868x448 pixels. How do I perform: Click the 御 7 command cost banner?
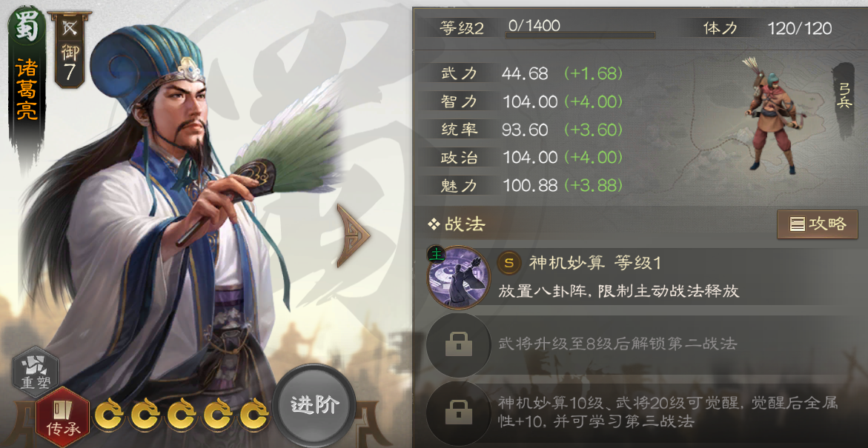pyautogui.click(x=70, y=50)
